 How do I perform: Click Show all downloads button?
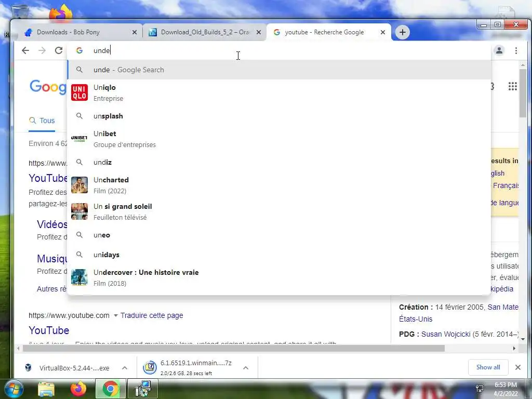488,367
